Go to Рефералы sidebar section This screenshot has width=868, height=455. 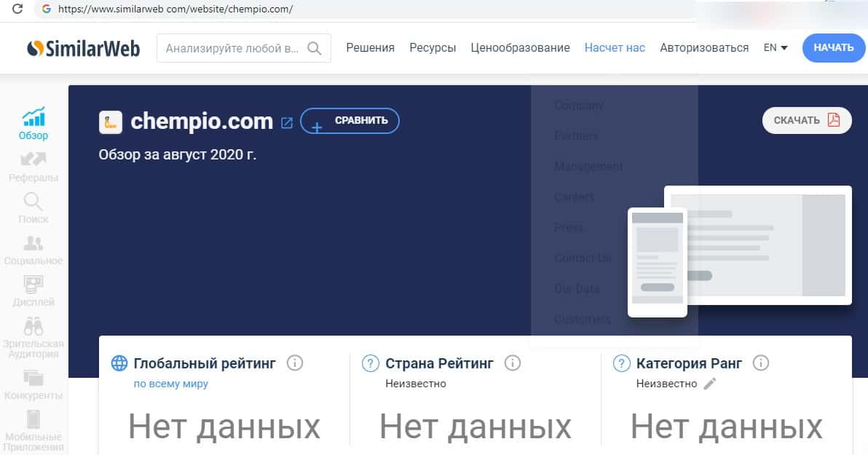(33, 167)
